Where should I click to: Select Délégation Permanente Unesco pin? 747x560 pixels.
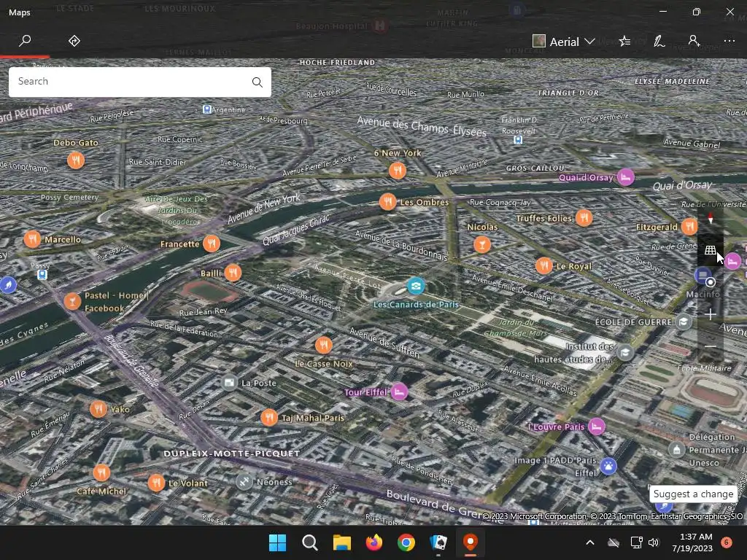coord(676,449)
